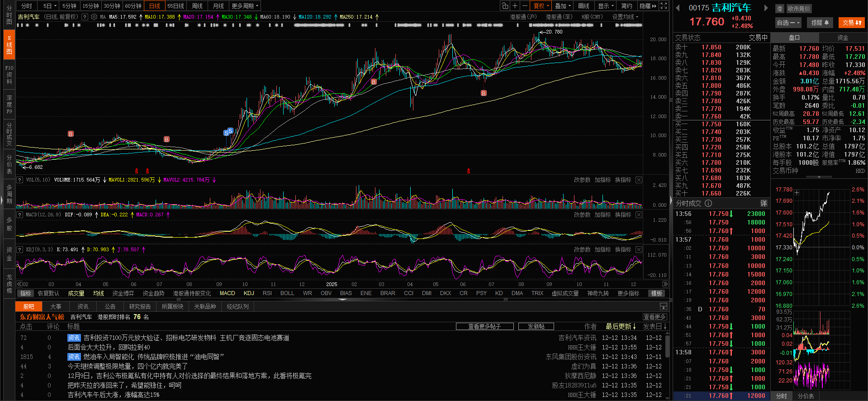Image resolution: width=868 pixels, height=401 pixels.
Task: Open the 研究报告 tab
Action: [x=140, y=306]
